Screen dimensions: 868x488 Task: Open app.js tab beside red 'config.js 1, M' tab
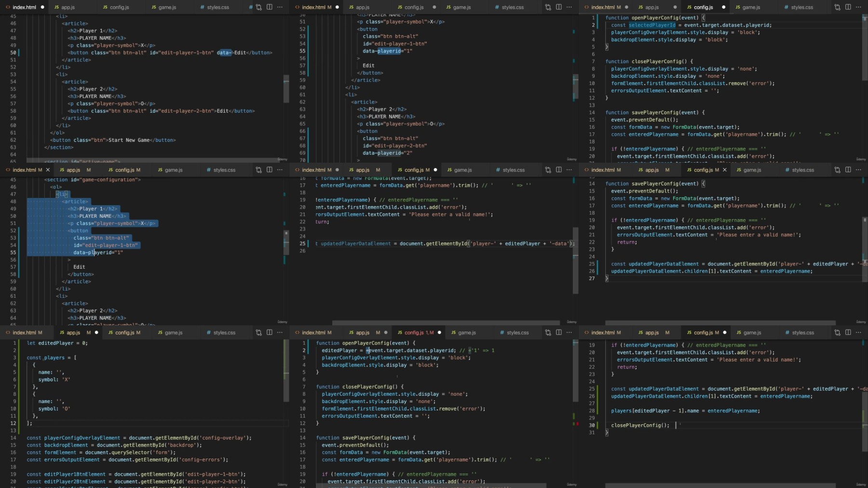tap(362, 333)
